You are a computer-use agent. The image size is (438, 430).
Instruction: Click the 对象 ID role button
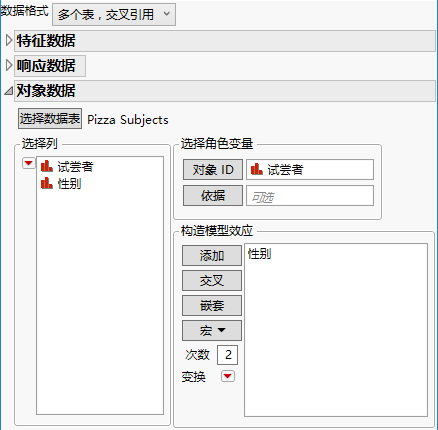pyautogui.click(x=213, y=170)
